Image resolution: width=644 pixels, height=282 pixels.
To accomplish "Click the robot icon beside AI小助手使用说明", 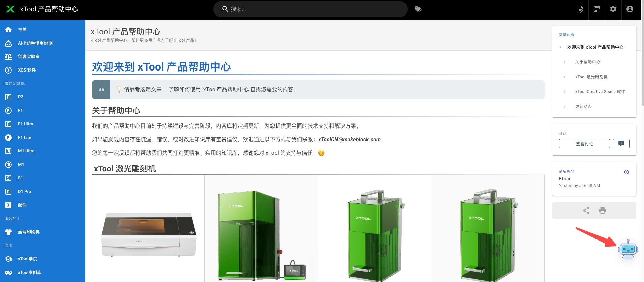I will pyautogui.click(x=8, y=43).
